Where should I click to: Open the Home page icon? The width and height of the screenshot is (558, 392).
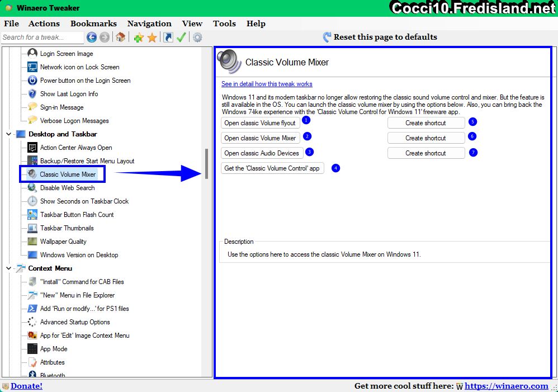pos(120,37)
